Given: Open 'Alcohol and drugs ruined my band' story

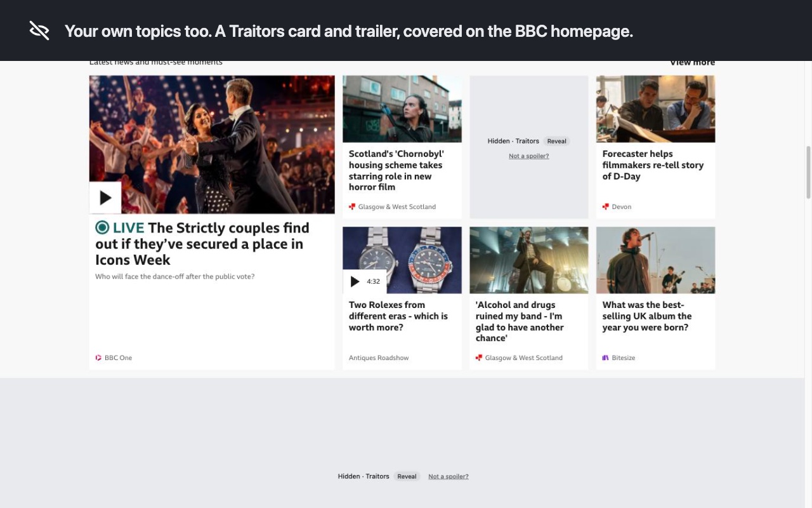Looking at the screenshot, I should pos(520,321).
